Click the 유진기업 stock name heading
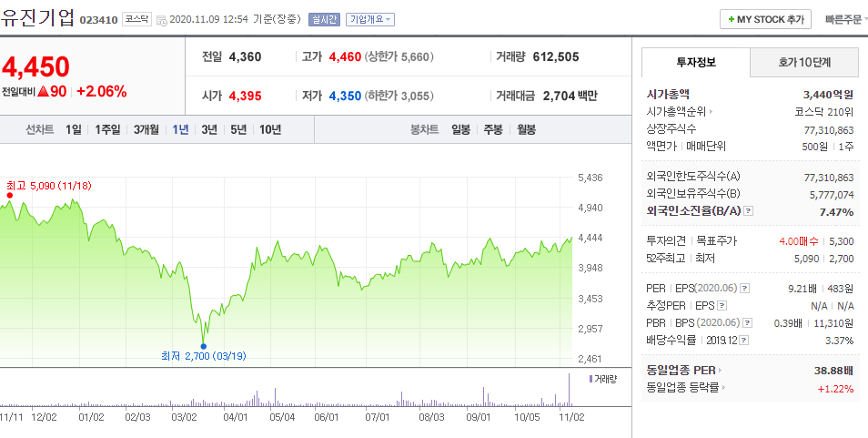Viewport: 868px width, 438px height. 37,17
